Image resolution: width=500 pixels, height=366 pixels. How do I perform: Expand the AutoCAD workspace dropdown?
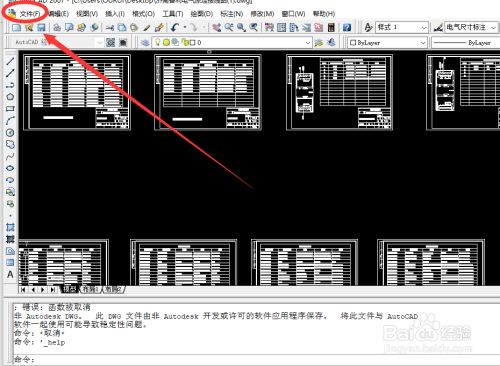tap(99, 42)
